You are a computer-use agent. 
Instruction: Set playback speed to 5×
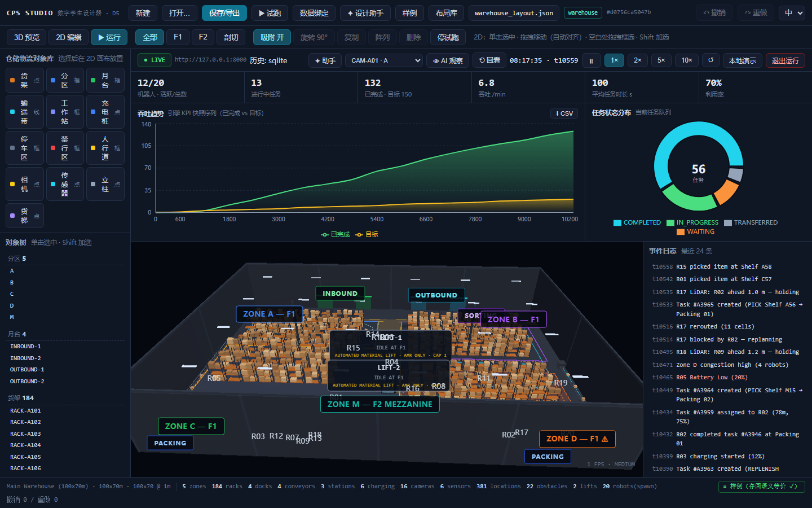(x=661, y=60)
